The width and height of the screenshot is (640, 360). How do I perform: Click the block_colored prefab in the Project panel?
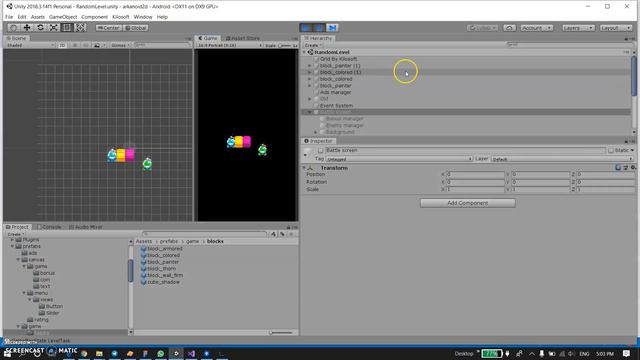(163, 256)
